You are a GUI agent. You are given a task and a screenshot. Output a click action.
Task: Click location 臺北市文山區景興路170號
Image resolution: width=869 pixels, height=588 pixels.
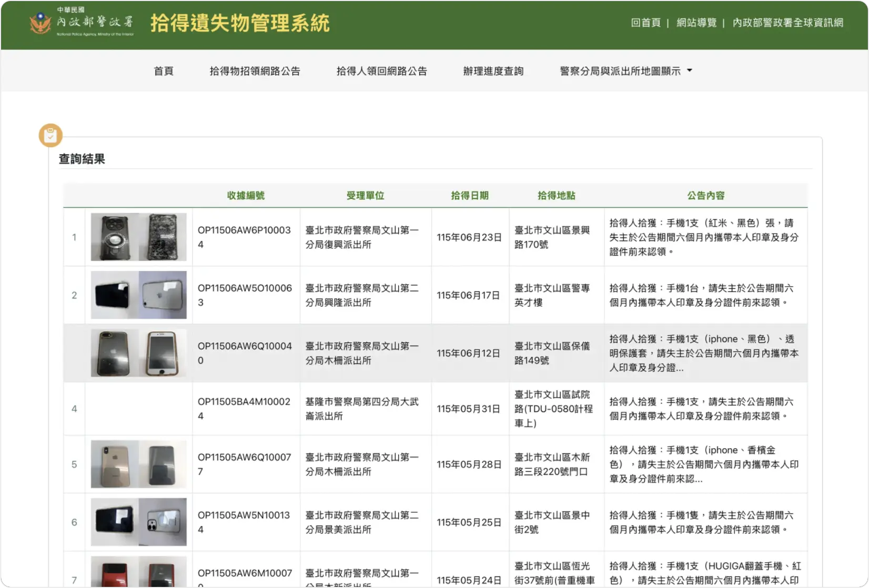(x=552, y=237)
